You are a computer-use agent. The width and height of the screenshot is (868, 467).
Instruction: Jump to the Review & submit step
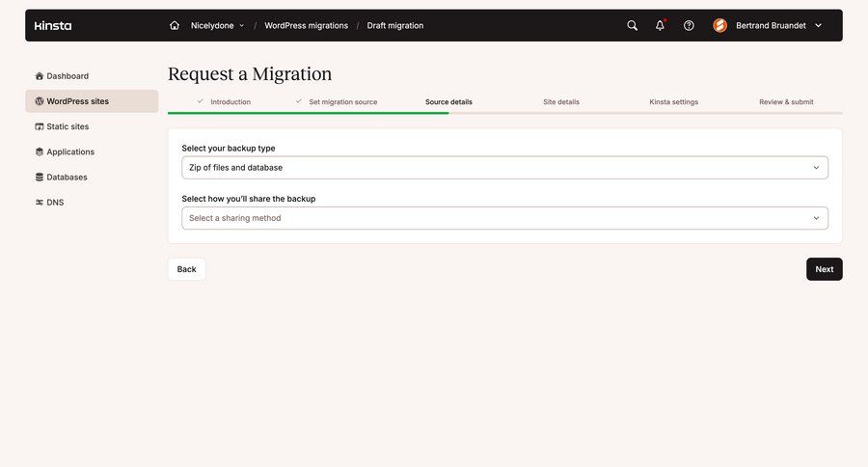click(x=786, y=102)
